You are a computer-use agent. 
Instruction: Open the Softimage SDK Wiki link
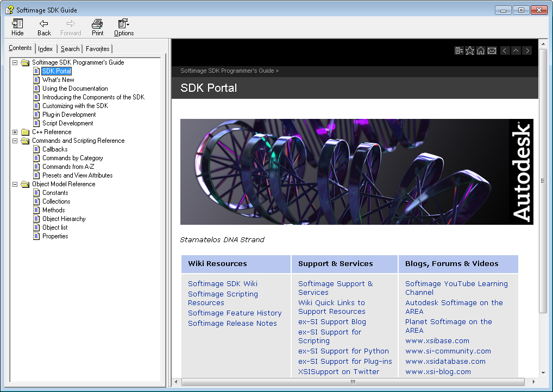tap(223, 283)
